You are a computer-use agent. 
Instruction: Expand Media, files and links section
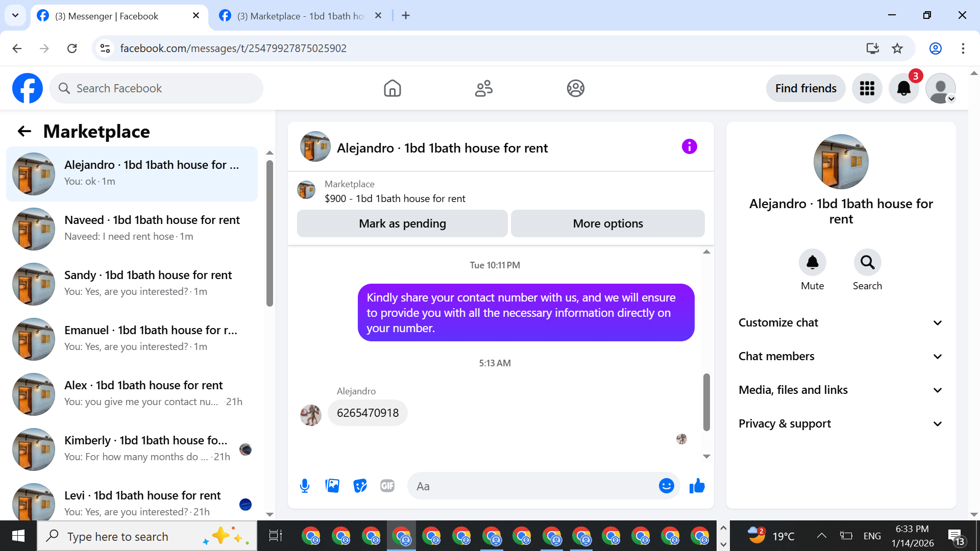(841, 390)
